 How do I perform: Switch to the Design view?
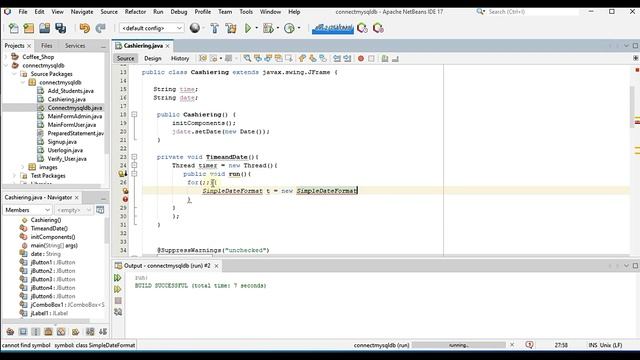(x=153, y=58)
